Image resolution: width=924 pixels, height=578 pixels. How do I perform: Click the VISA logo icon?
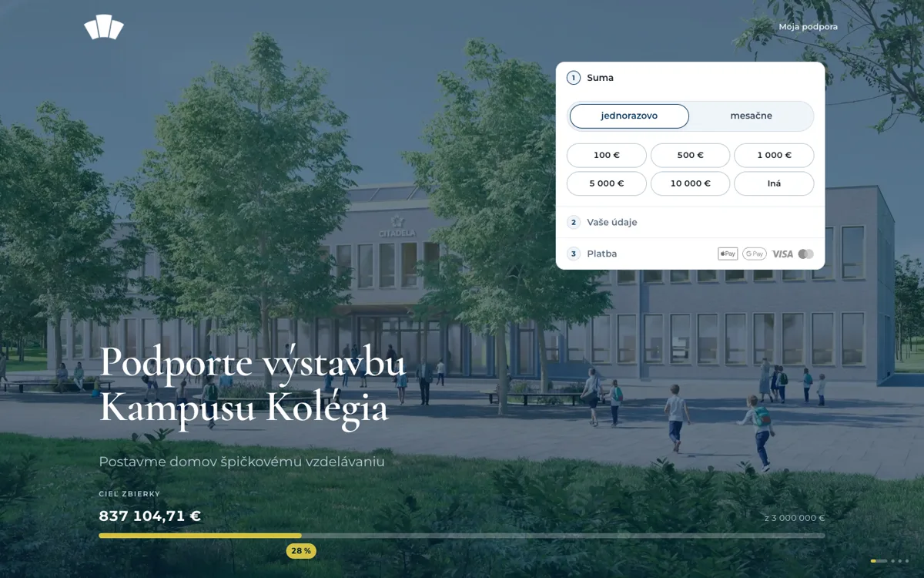pyautogui.click(x=782, y=254)
